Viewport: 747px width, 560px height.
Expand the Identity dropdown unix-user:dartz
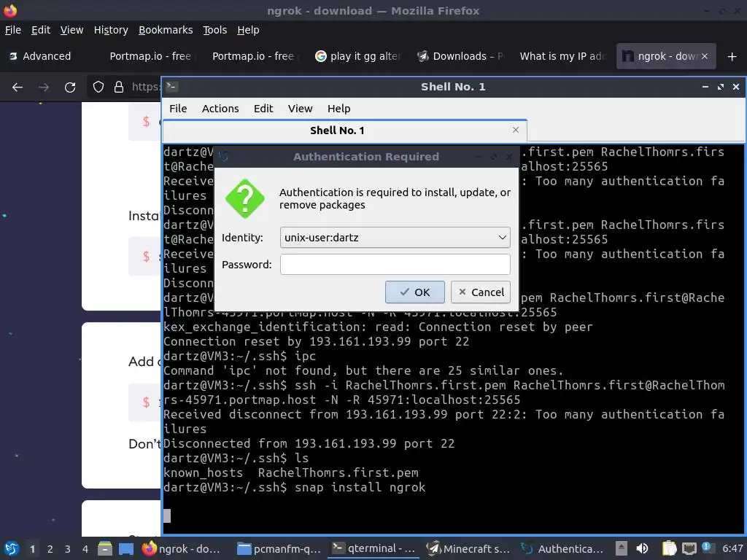(395, 237)
